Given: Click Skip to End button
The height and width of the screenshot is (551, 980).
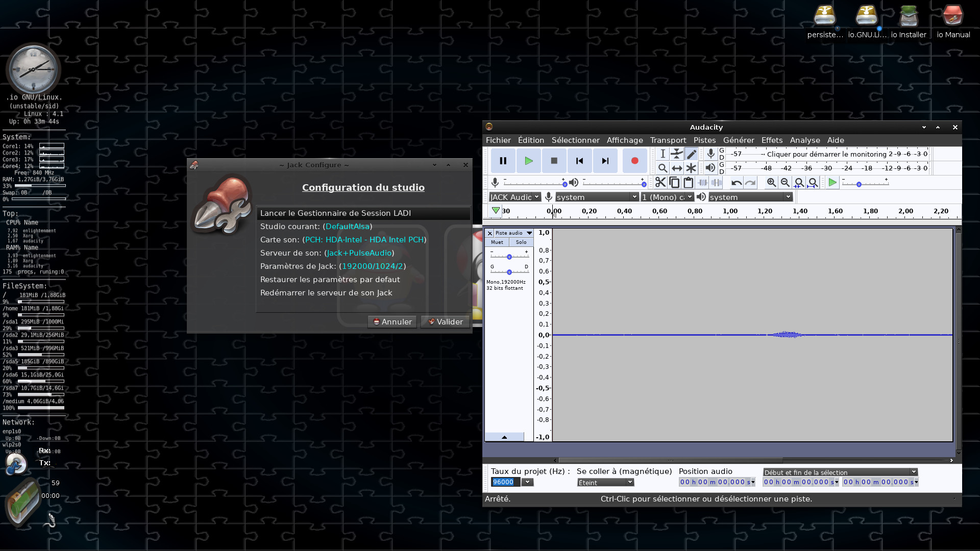Looking at the screenshot, I should click(605, 161).
